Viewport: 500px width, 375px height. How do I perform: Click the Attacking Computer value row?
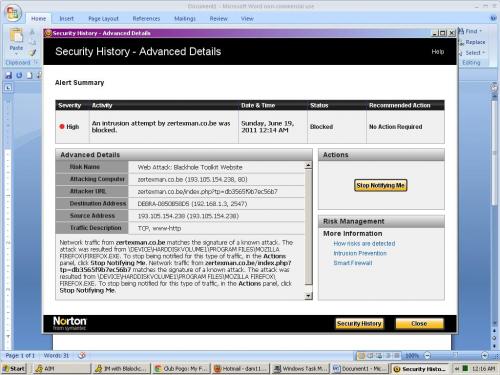tap(216, 179)
